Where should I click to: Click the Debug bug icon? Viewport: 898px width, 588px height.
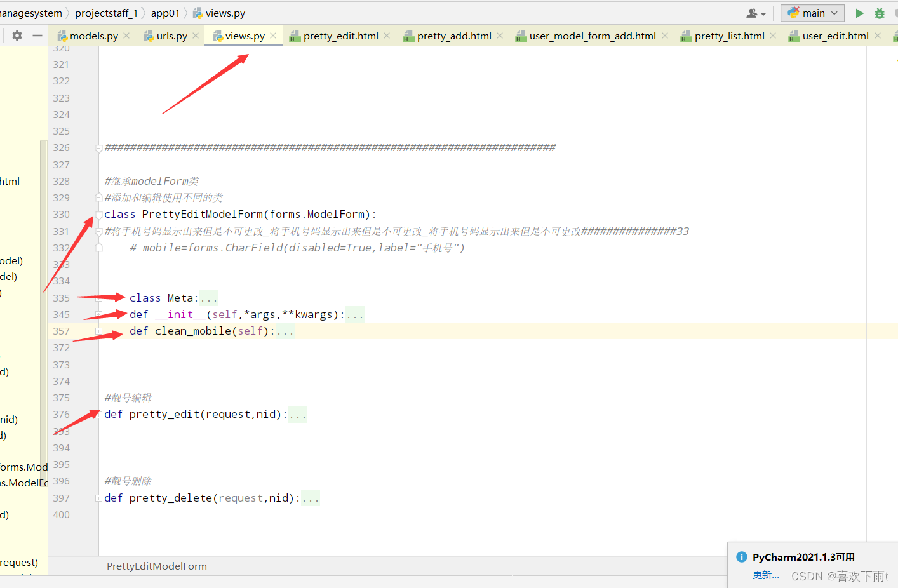point(880,13)
